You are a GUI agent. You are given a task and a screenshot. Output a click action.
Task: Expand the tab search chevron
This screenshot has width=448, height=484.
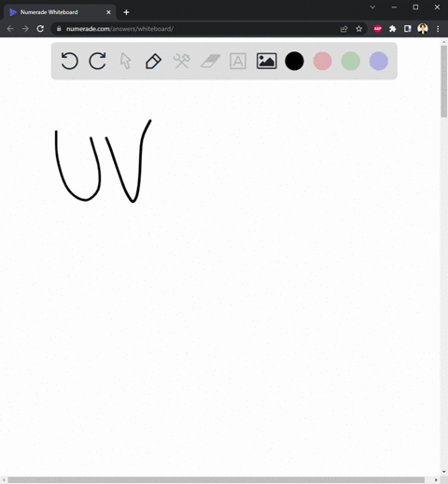tap(372, 7)
